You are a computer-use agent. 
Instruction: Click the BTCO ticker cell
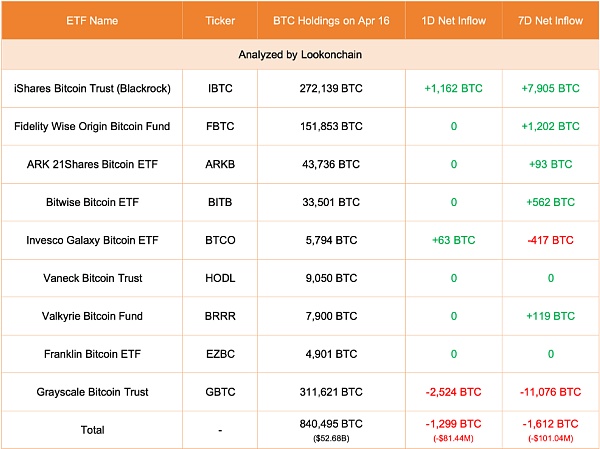(220, 240)
